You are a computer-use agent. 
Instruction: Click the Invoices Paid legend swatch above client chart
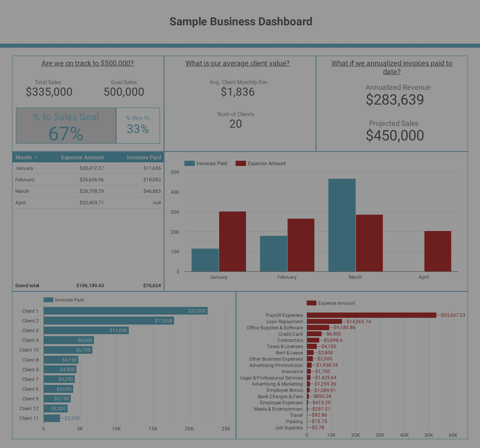pyautogui.click(x=48, y=300)
